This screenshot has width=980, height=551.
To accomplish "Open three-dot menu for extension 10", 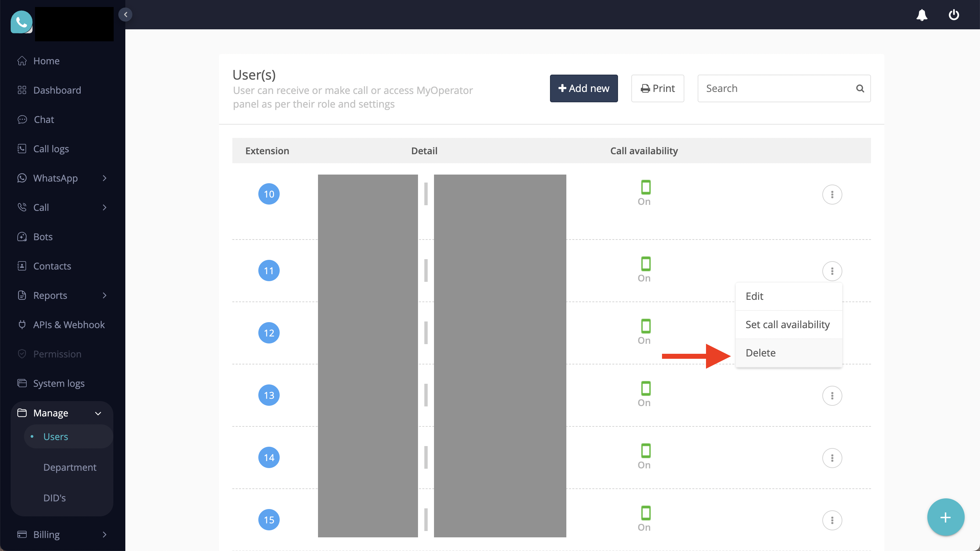I will click(x=832, y=194).
